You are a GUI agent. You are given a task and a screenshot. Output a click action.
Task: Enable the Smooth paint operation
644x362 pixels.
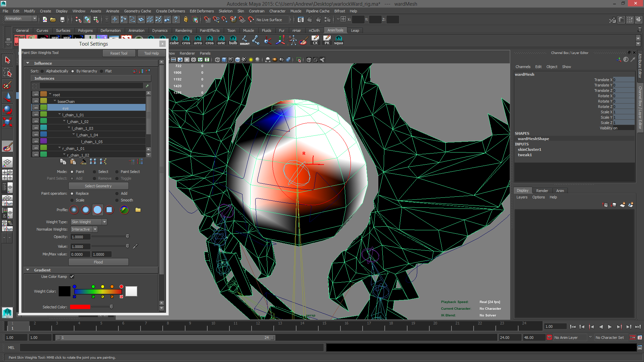point(117,200)
